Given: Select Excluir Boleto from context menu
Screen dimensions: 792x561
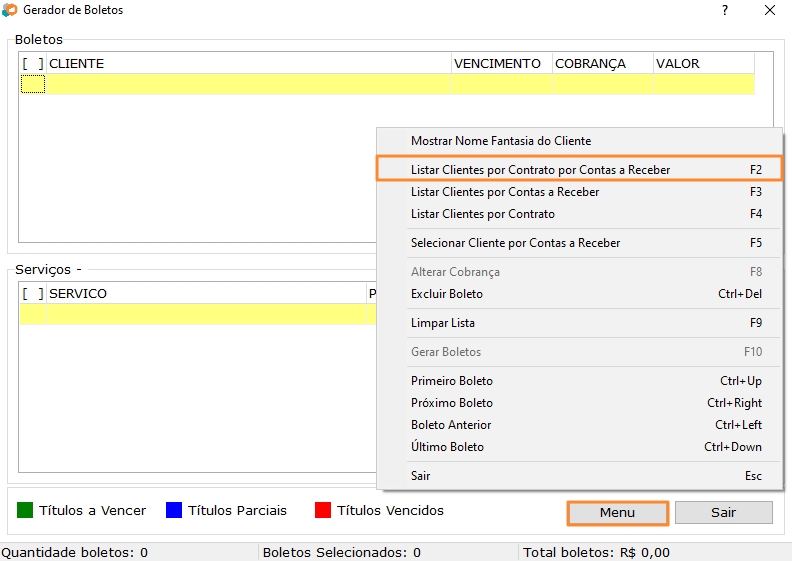Looking at the screenshot, I should 447,294.
